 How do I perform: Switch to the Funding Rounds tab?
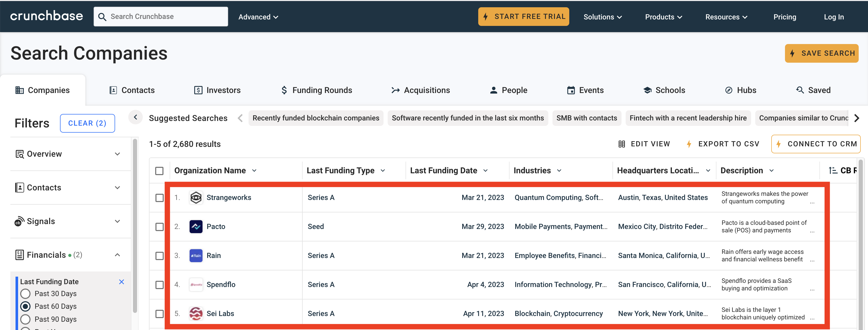[316, 90]
